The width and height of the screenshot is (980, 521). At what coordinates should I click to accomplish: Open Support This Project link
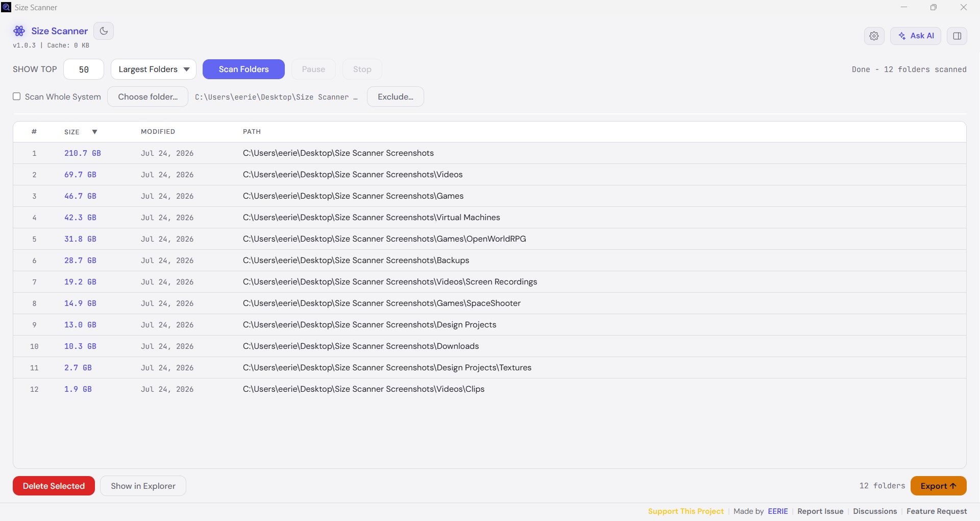click(685, 511)
